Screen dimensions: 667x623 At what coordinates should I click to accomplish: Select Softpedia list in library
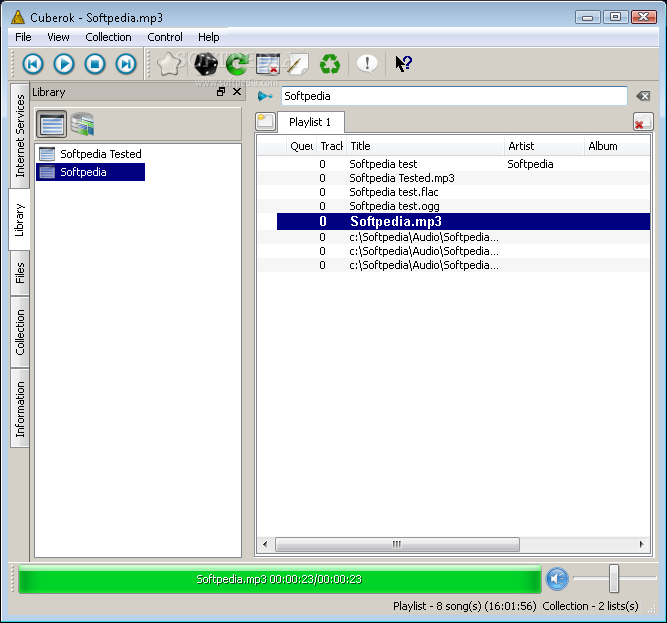(x=91, y=172)
